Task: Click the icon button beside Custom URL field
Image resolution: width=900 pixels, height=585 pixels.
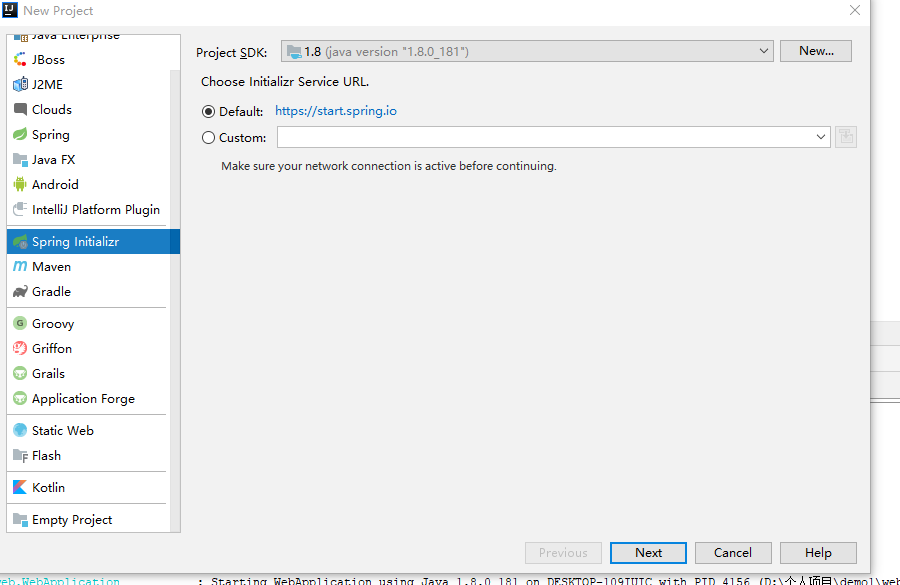Action: (x=845, y=137)
